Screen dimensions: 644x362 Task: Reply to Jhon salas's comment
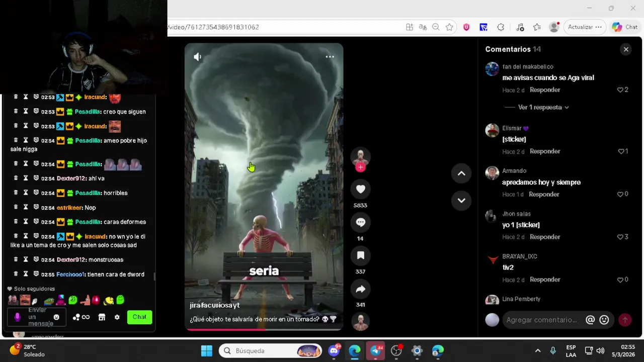tap(545, 237)
